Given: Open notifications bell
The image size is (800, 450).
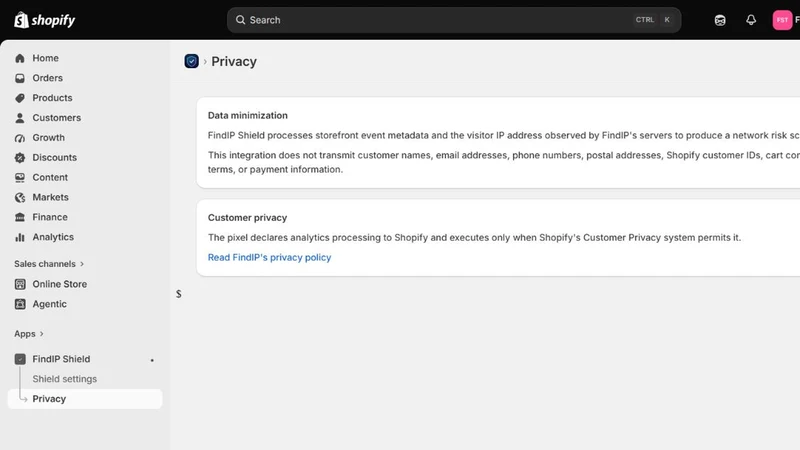Looking at the screenshot, I should [x=751, y=20].
